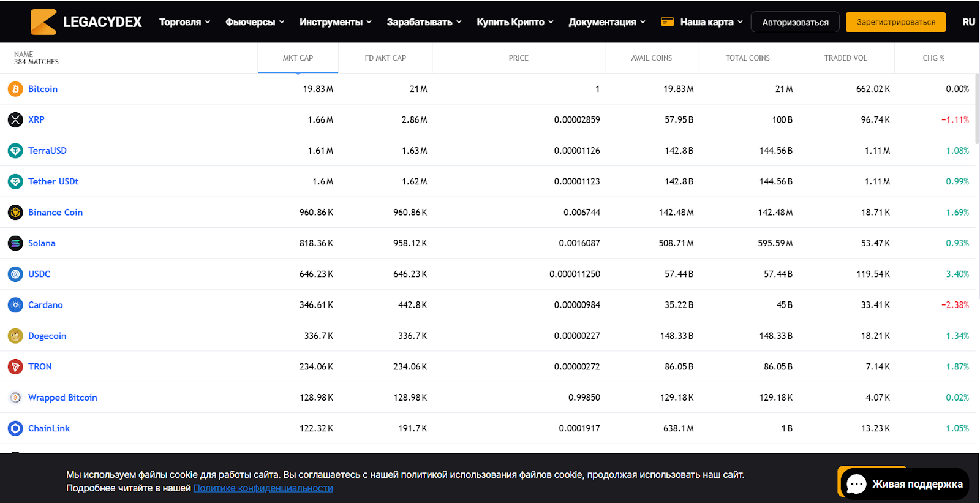
Task: Open the Dogecoin coin link
Action: tap(47, 336)
